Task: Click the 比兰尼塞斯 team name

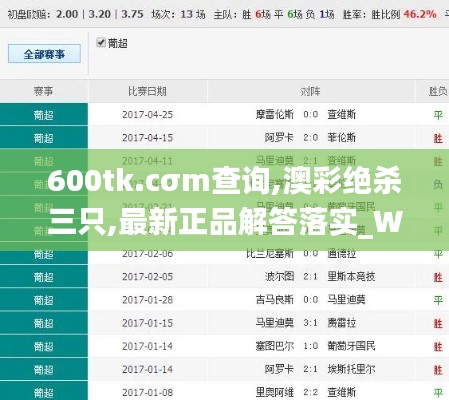Action: (270, 254)
